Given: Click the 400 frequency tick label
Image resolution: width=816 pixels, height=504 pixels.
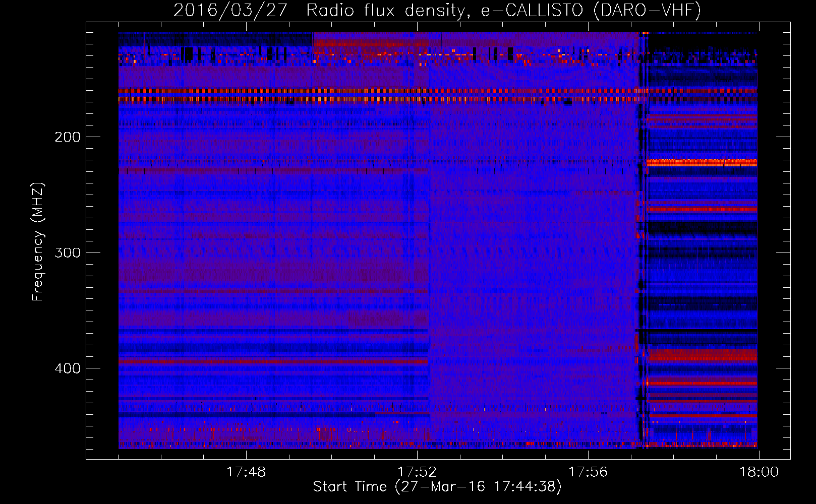Looking at the screenshot, I should (x=68, y=368).
